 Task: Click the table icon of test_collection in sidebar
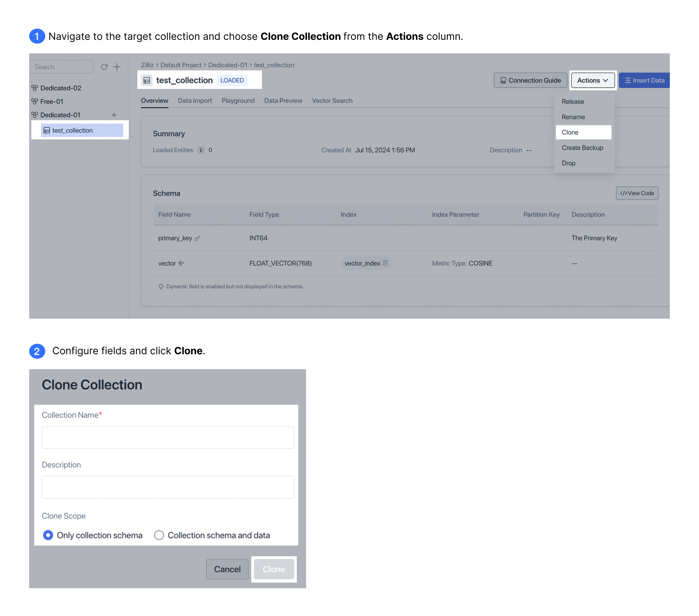pos(47,130)
